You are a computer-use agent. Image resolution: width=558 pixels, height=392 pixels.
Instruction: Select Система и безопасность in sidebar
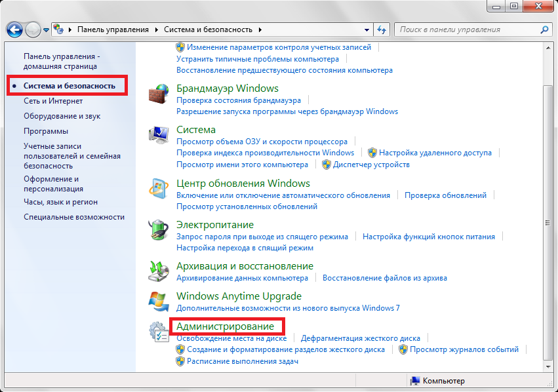(70, 86)
